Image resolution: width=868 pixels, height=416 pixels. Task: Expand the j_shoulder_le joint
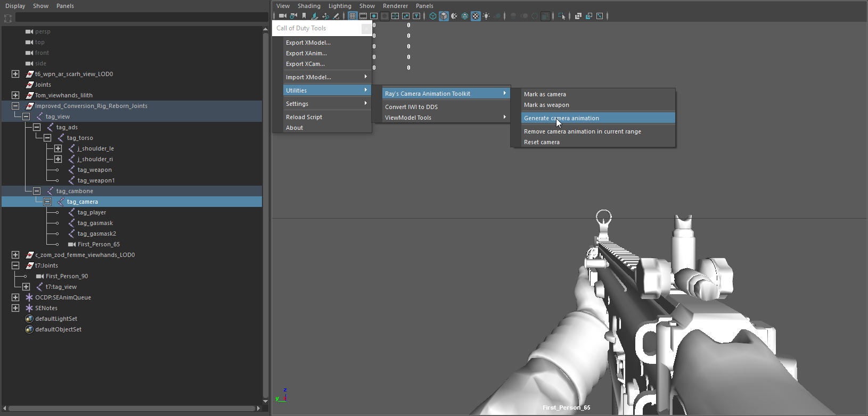58,148
